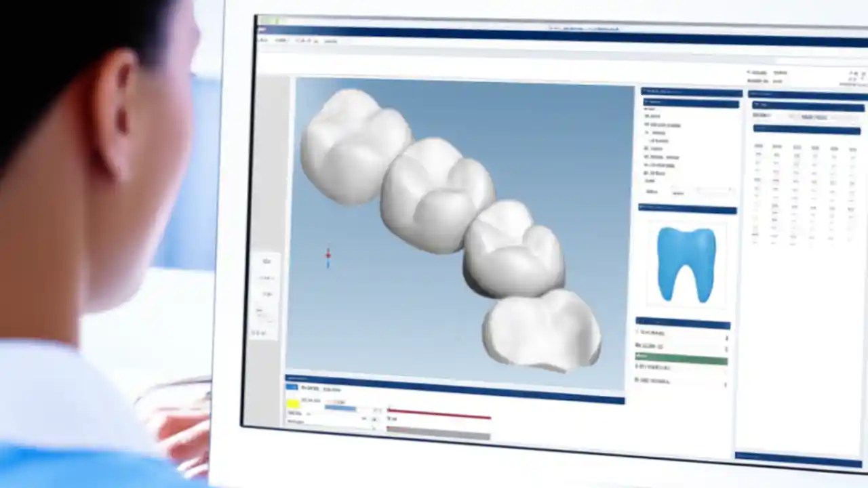Viewport: 868px width, 488px height.
Task: Toggle the first option checkbox in right parameter panel
Action: 648,108
